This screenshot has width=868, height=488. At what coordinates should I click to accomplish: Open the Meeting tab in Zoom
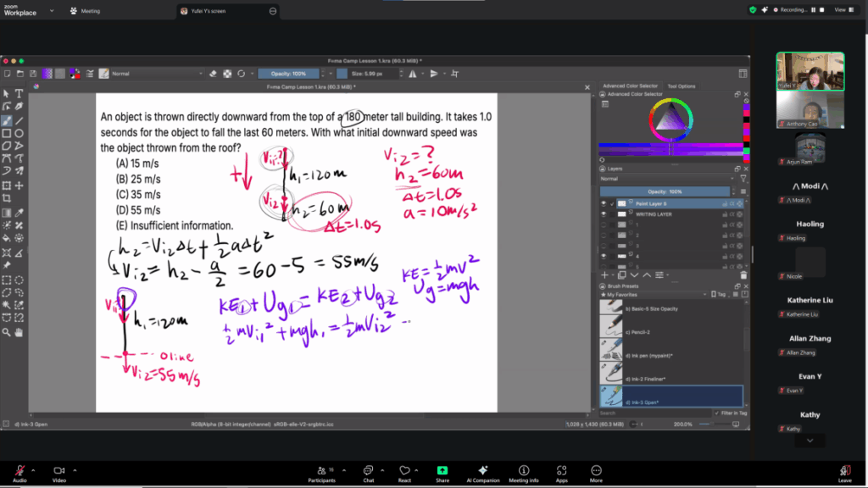click(89, 11)
